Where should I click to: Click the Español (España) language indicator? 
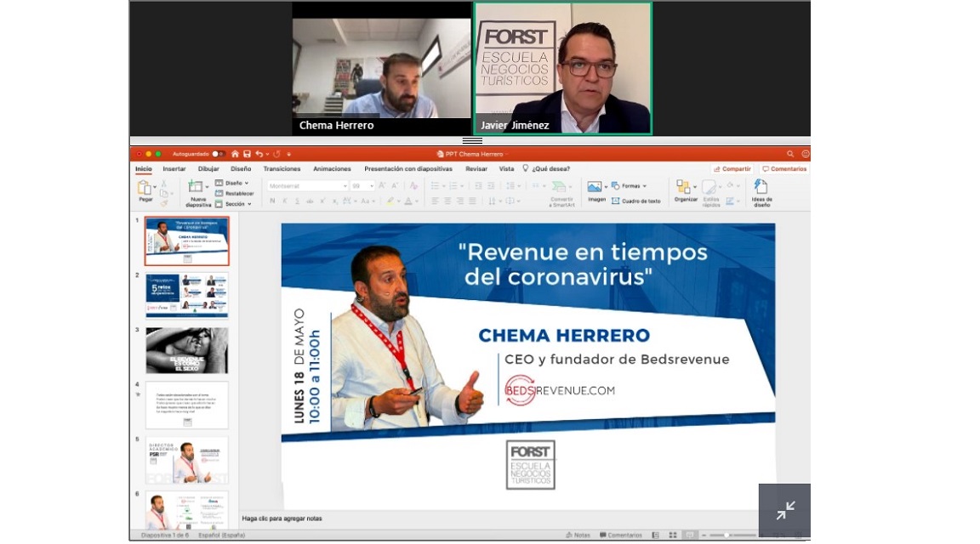click(x=222, y=535)
